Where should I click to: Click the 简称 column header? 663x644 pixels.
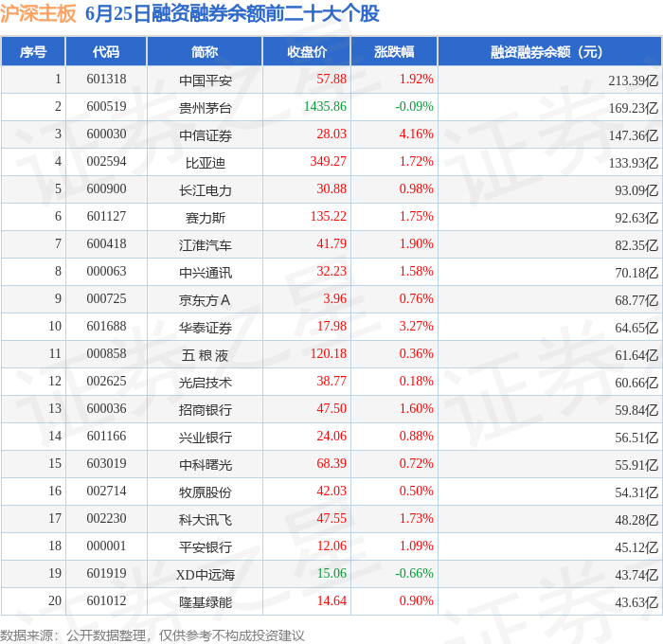pos(205,51)
